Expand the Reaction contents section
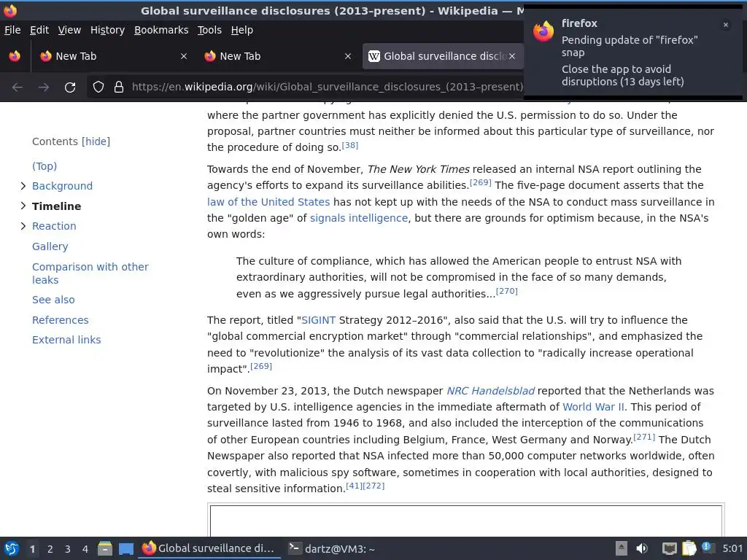This screenshot has width=747, height=560. pyautogui.click(x=23, y=226)
